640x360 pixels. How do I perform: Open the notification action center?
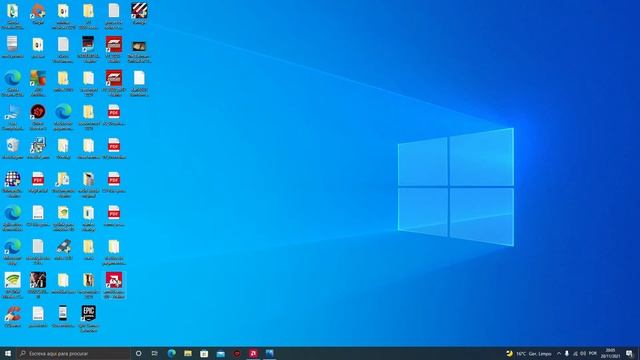[629, 353]
